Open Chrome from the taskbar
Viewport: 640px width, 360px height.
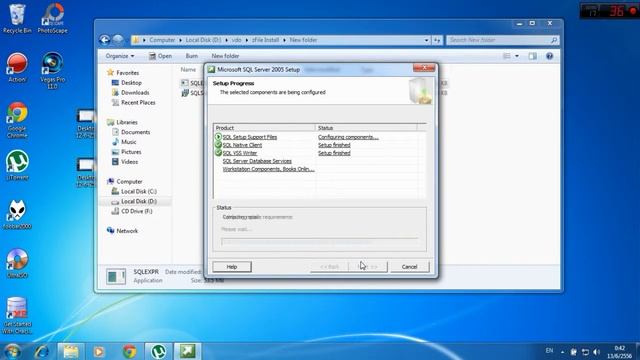click(129, 351)
